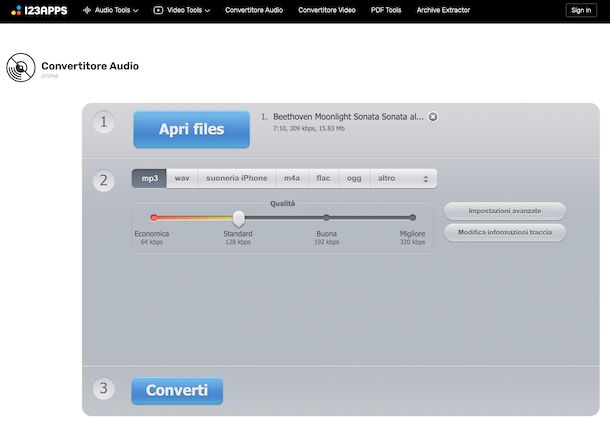Viewport: 610px width, 429px height.
Task: Select the suoneria iPhone format tab
Action: coord(237,179)
